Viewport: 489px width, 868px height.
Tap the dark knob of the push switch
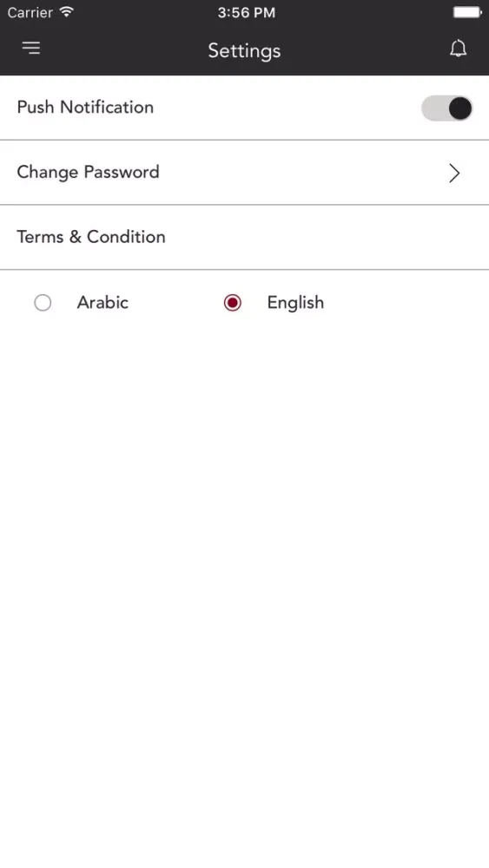coord(459,108)
